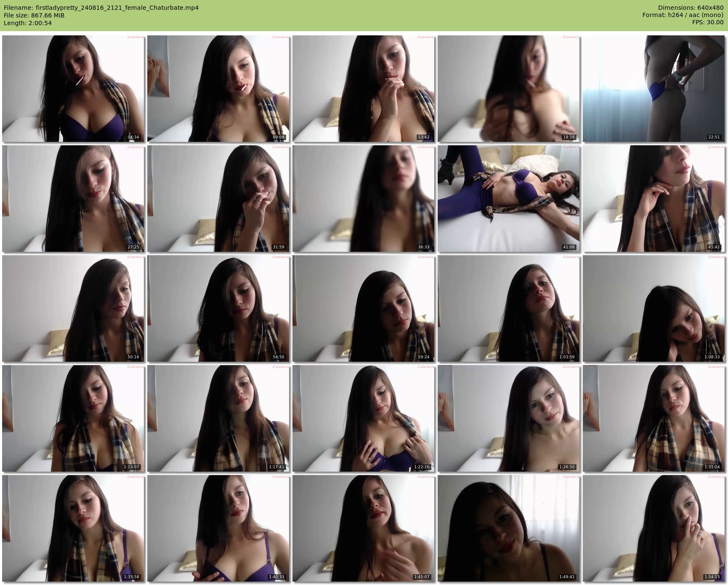Choose the frame stamped 1:22:16
Image resolution: width=728 pixels, height=585 pixels.
pos(364,418)
